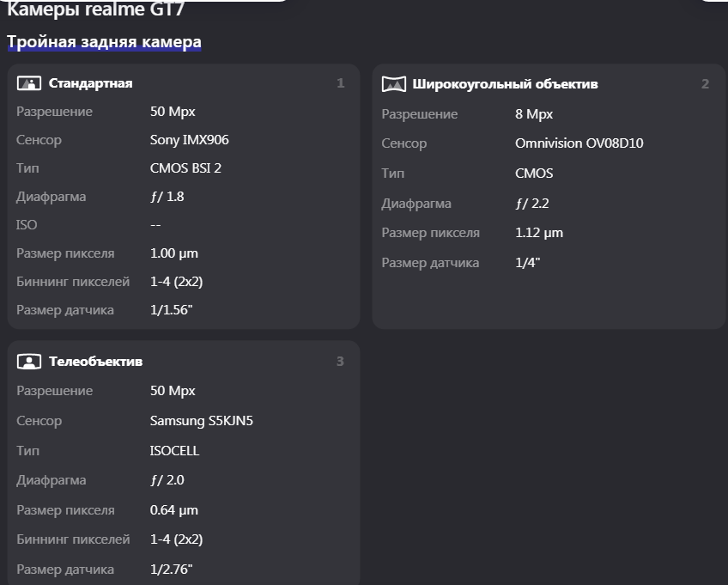
Task: Click the 1/1.56" sensor size value
Action: (x=171, y=310)
